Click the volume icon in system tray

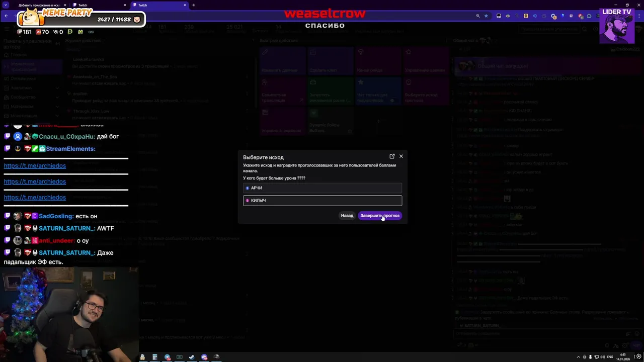[603, 357]
